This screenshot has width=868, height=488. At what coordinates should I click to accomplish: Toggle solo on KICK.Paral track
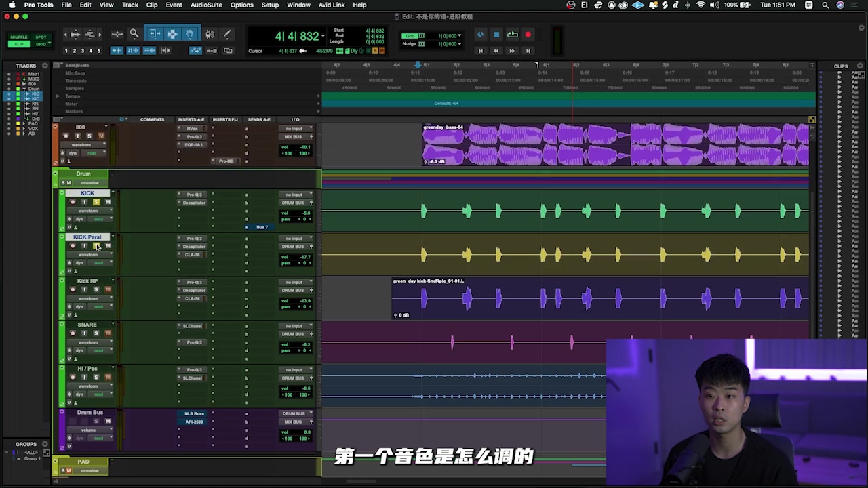point(96,245)
